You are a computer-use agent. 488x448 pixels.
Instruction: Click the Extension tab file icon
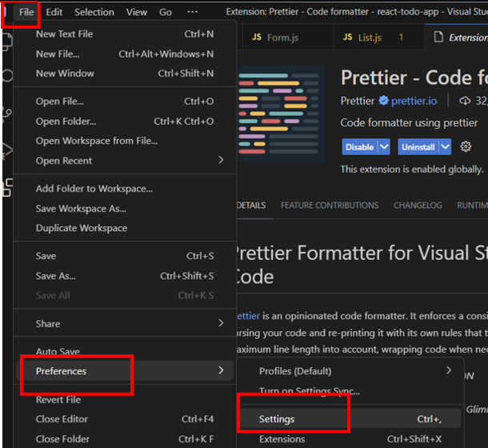pyautogui.click(x=438, y=37)
